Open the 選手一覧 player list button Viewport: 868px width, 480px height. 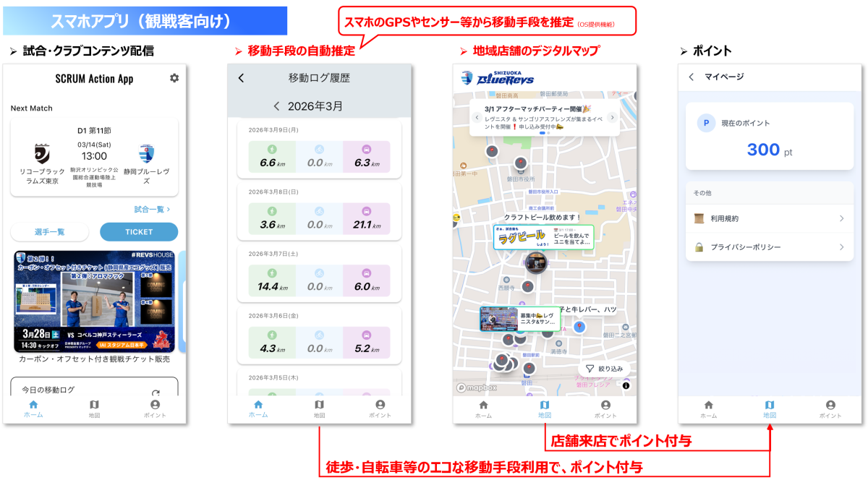50,232
